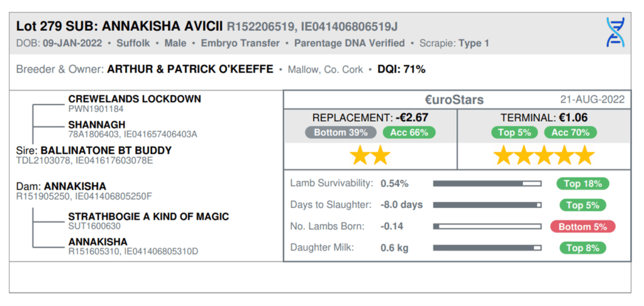This screenshot has width=644, height=306.
Task: Click the €uroStars section heading
Action: (x=454, y=99)
